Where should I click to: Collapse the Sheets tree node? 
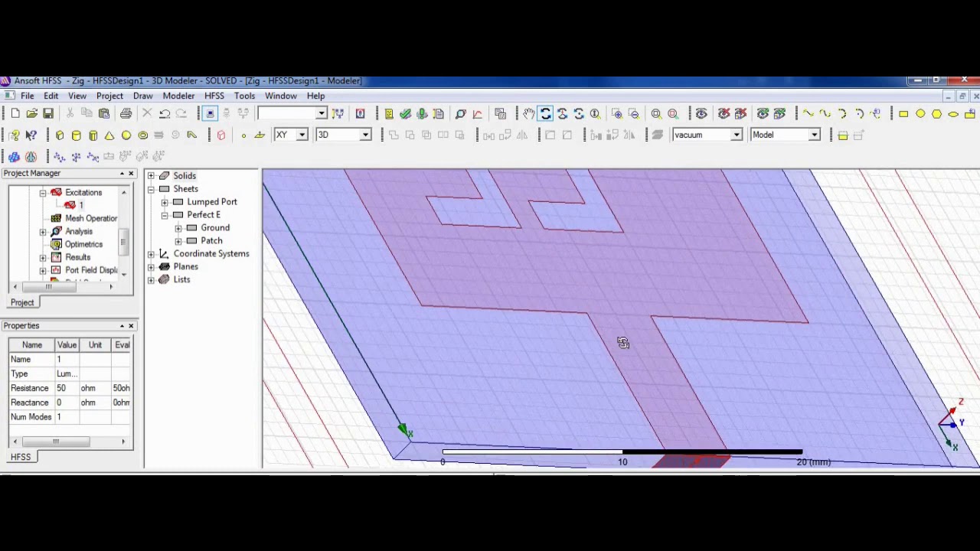pyautogui.click(x=151, y=189)
